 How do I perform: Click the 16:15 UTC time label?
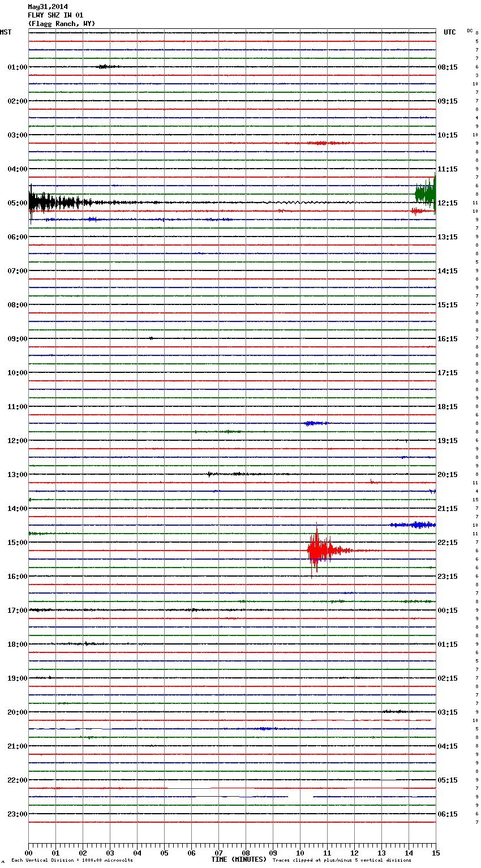click(x=448, y=339)
